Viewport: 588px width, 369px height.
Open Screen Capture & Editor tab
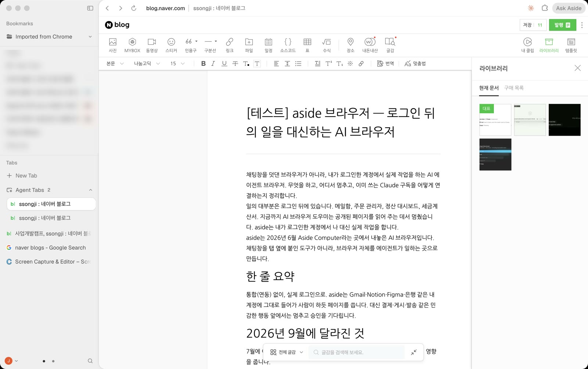tap(49, 262)
